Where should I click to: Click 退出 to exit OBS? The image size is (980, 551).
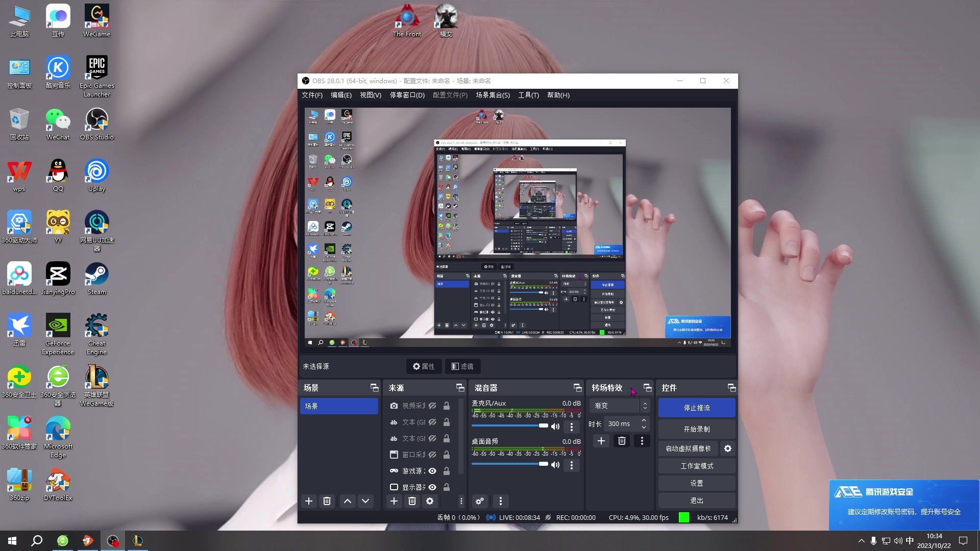click(697, 500)
